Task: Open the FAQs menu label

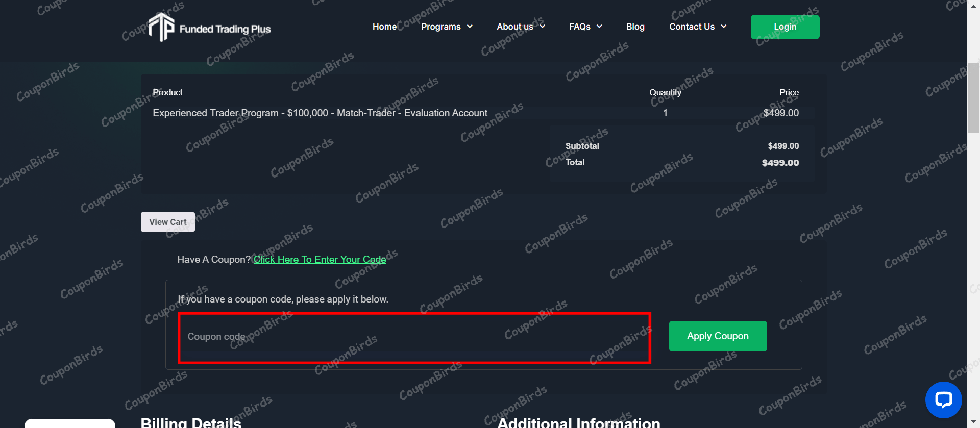Action: [580, 27]
